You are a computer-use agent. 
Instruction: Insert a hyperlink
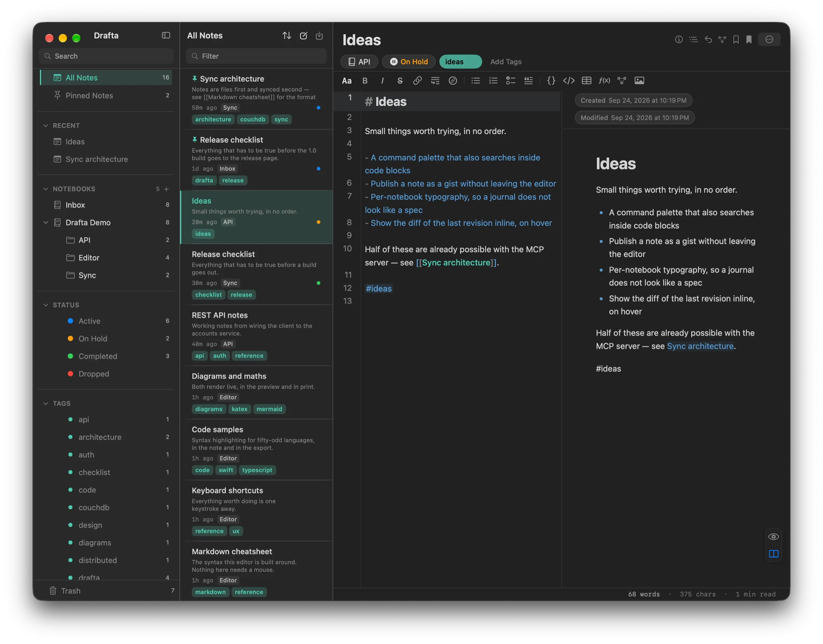[x=417, y=81]
